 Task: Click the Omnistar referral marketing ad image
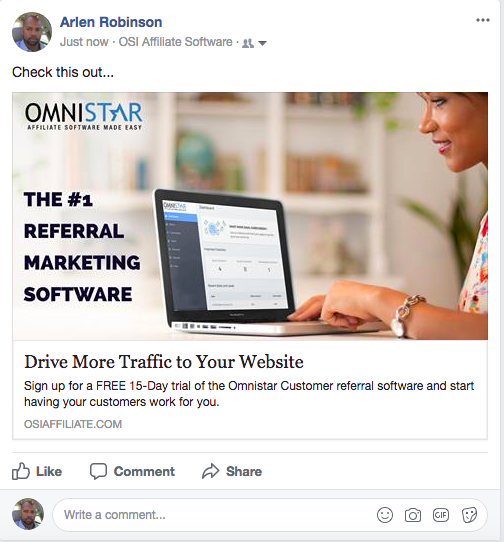(250, 216)
